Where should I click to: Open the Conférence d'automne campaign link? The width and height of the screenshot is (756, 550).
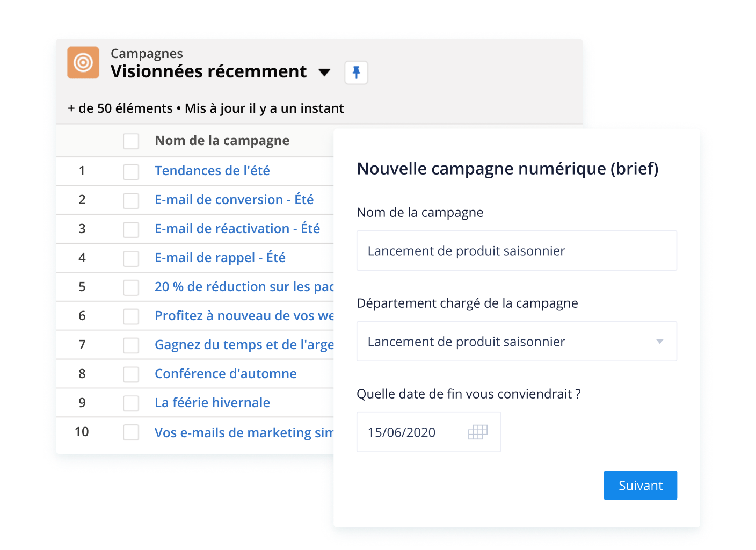[226, 374]
